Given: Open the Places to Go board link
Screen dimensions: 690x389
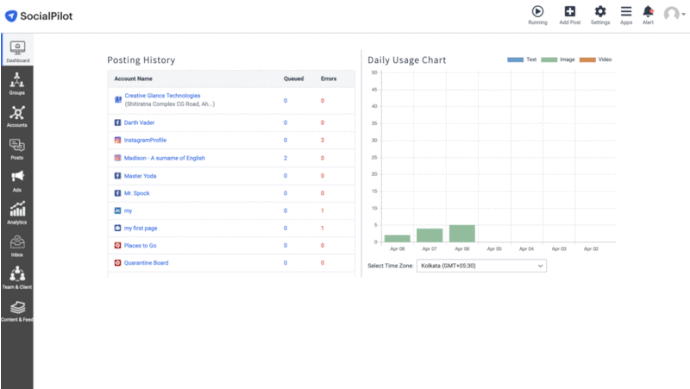Looking at the screenshot, I should coord(140,246).
